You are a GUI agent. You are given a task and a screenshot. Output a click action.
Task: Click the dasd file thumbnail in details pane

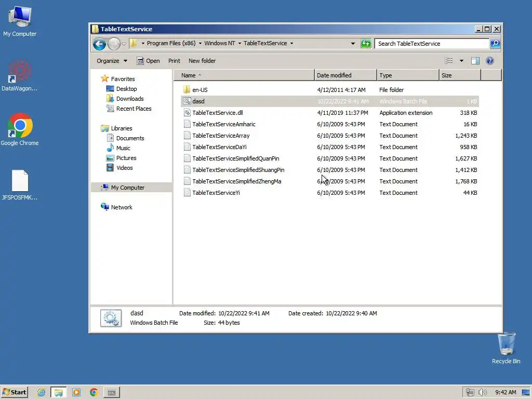[111, 318]
